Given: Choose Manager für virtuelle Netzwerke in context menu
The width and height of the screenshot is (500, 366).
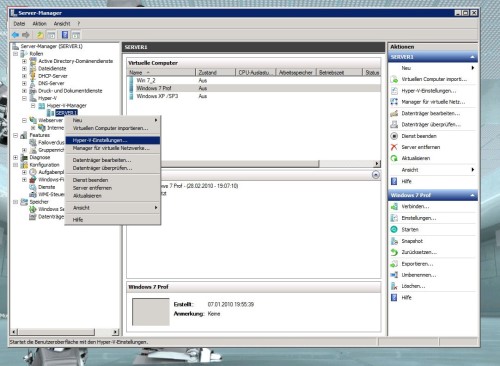Looking at the screenshot, I should pos(113,148).
